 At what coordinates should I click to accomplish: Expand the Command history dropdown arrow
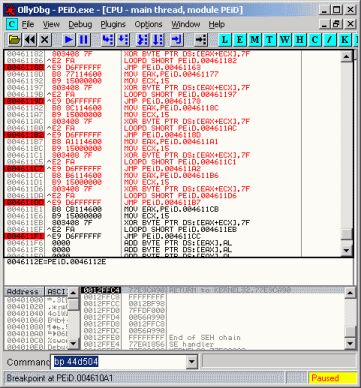coord(192,362)
